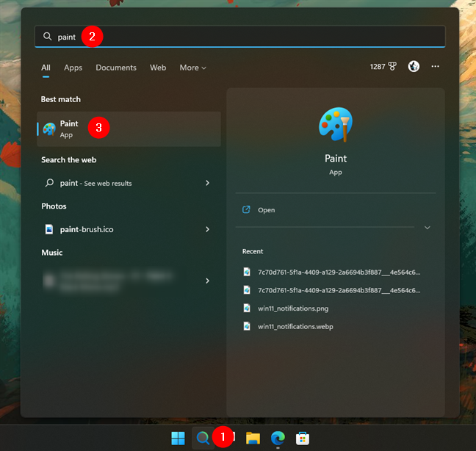The width and height of the screenshot is (476, 451).
Task: Open Search from the taskbar magnifier icon
Action: click(x=203, y=438)
